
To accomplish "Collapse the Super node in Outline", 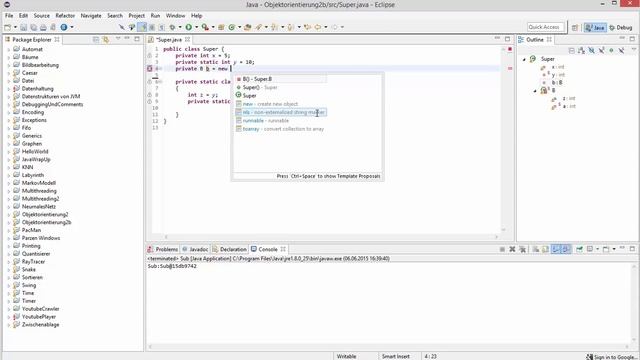I will click(524, 59).
